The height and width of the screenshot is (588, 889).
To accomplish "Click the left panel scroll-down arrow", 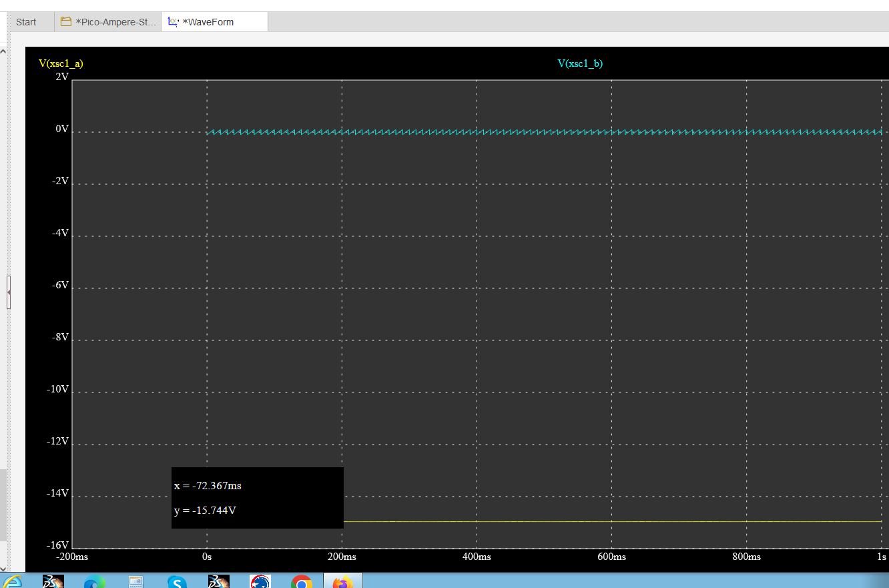I will (3, 569).
